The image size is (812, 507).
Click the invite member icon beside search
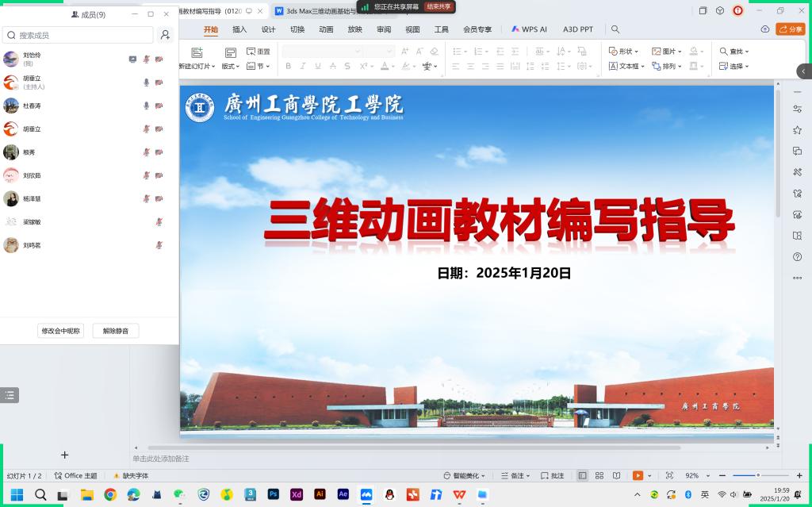pos(165,35)
